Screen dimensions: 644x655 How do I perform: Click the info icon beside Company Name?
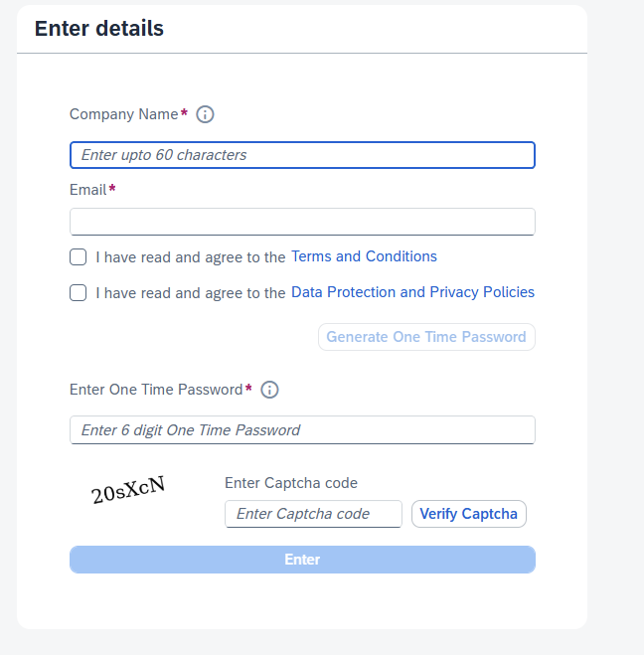pyautogui.click(x=206, y=114)
